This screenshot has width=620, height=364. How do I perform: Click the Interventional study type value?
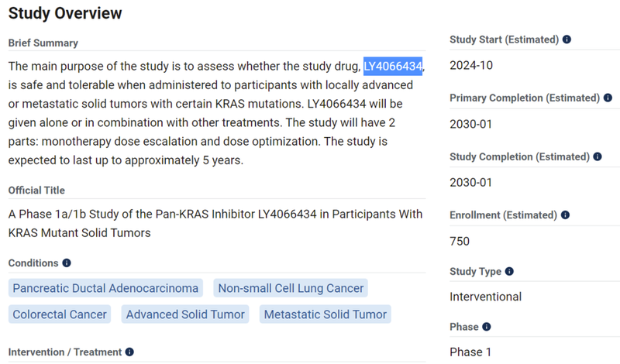[485, 297]
